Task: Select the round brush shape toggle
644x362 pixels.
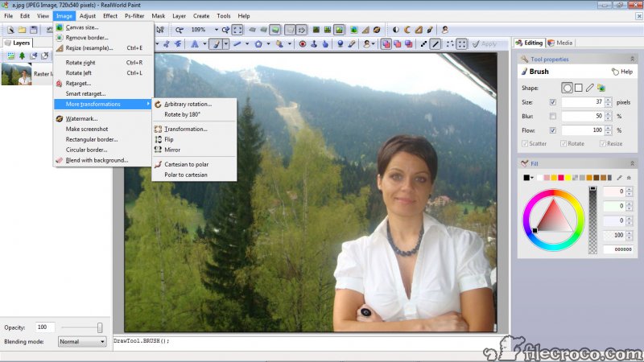Action: click(x=568, y=88)
